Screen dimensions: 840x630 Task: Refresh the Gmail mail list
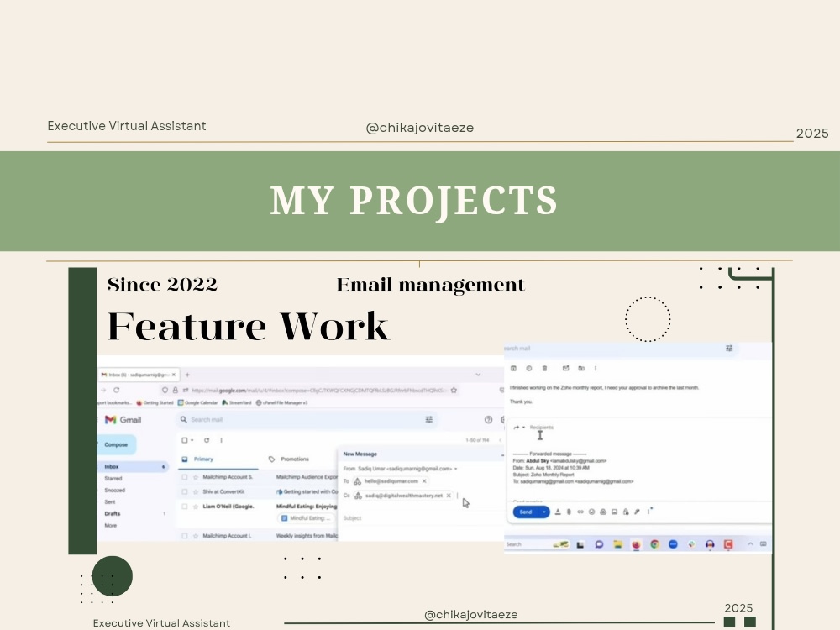pos(207,440)
